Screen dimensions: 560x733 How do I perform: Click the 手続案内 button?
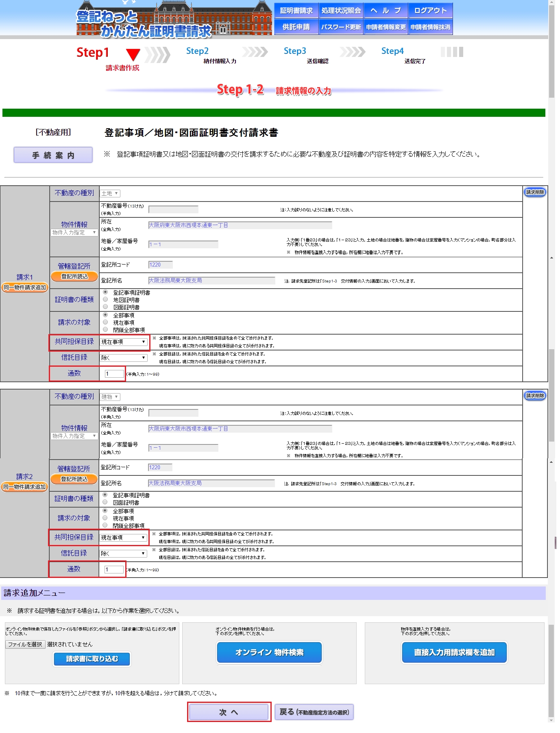click(x=53, y=155)
